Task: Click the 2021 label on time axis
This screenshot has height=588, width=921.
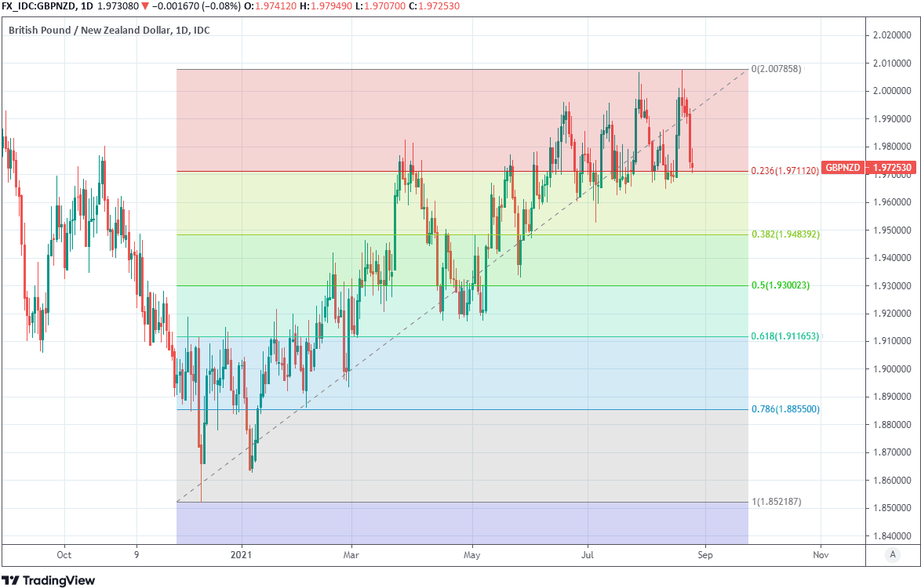Action: pyautogui.click(x=242, y=555)
